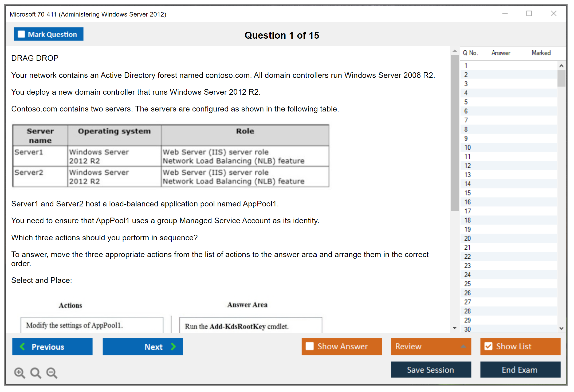This screenshot has width=574, height=392.
Task: Uncheck the Show List checkbox
Action: pos(488,346)
